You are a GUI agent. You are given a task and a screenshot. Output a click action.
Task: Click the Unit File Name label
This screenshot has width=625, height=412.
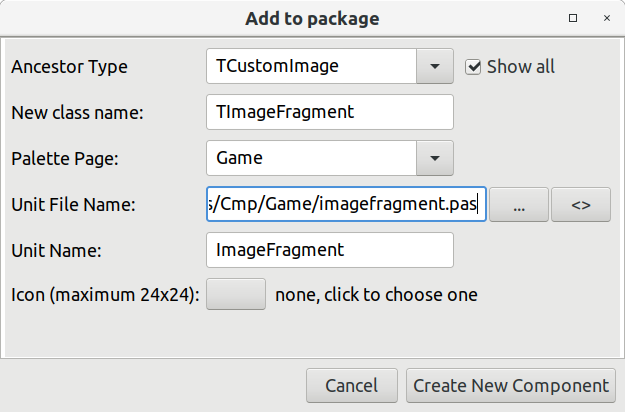tap(73, 205)
